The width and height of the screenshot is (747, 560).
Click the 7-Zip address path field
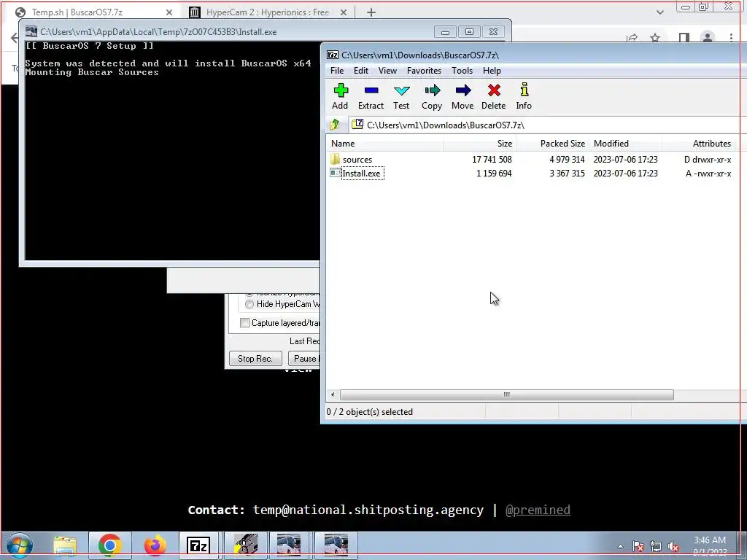point(547,125)
